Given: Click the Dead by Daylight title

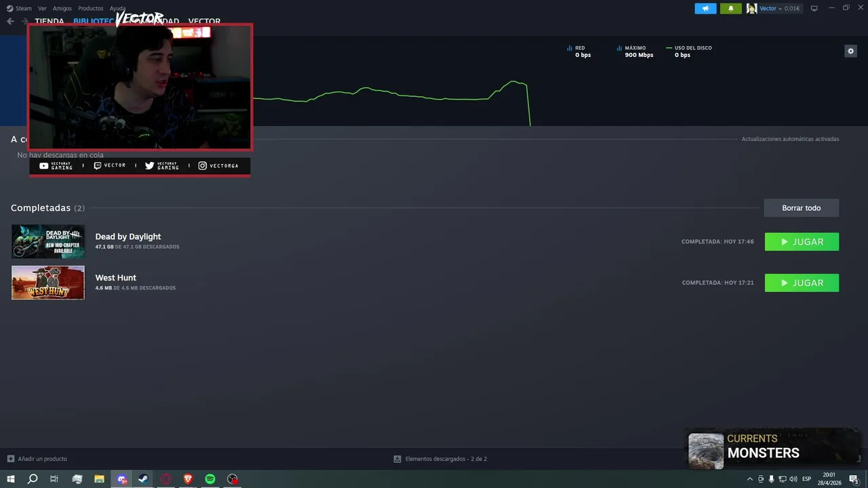Looking at the screenshot, I should coord(128,237).
